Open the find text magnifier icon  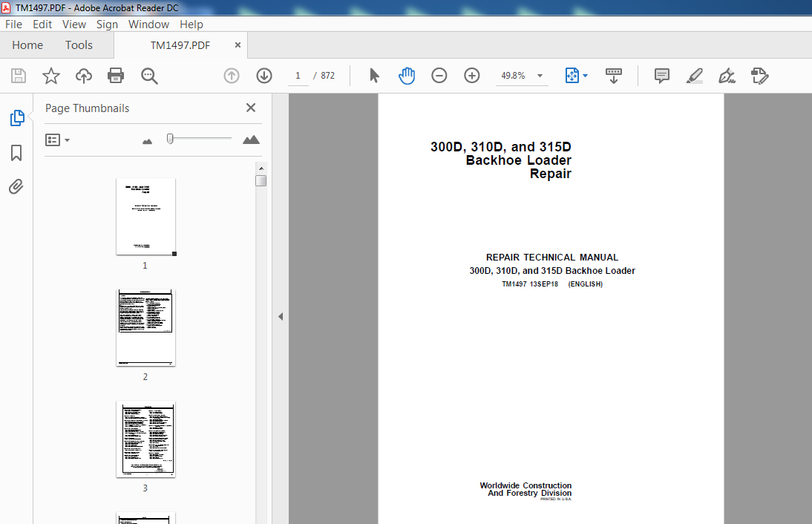click(149, 76)
